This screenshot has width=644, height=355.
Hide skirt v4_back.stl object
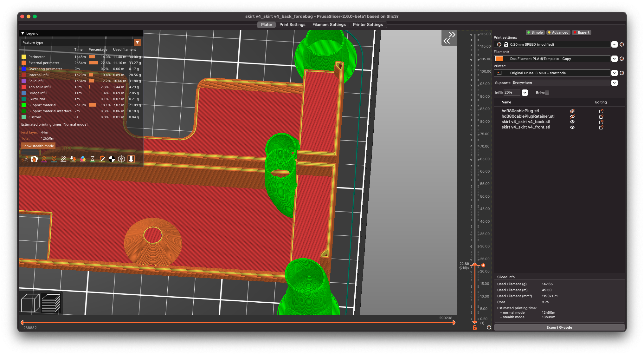coord(572,122)
